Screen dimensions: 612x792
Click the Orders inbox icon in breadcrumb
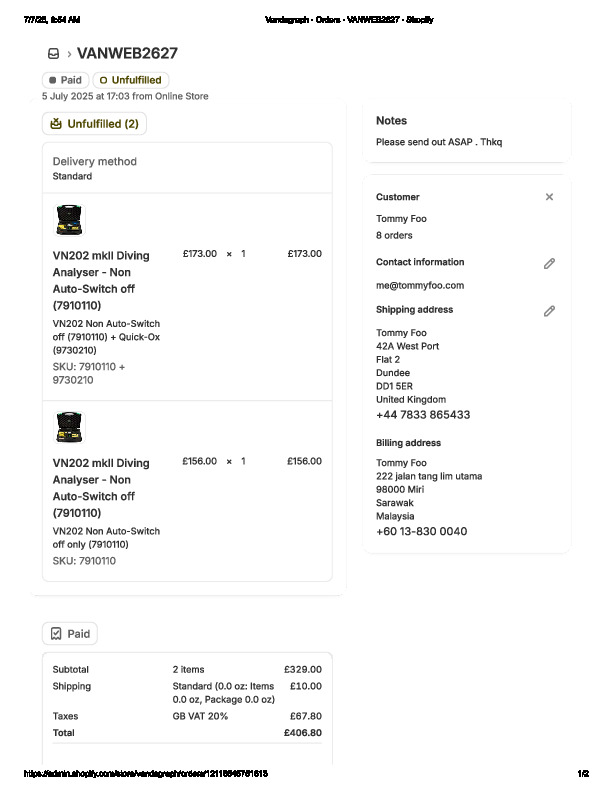(x=53, y=54)
